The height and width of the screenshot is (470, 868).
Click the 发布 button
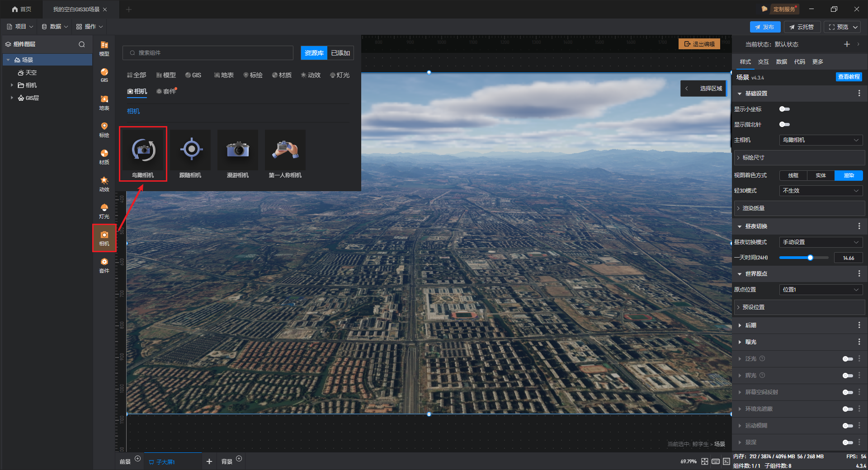tap(765, 27)
